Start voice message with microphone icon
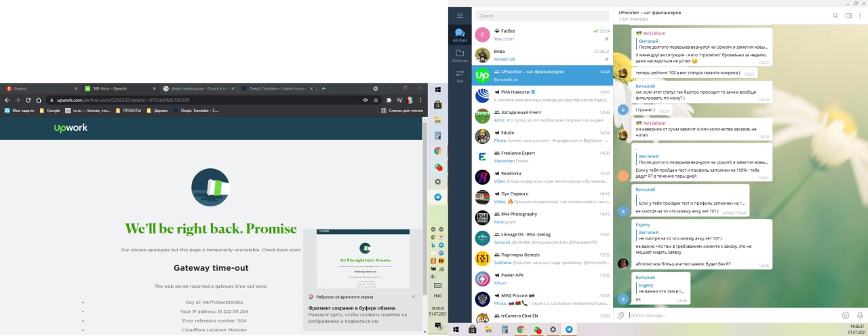The width and height of the screenshot is (868, 336). coord(859,315)
